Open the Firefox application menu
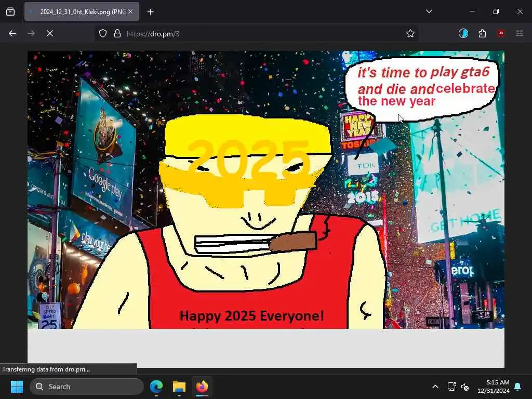 click(520, 33)
